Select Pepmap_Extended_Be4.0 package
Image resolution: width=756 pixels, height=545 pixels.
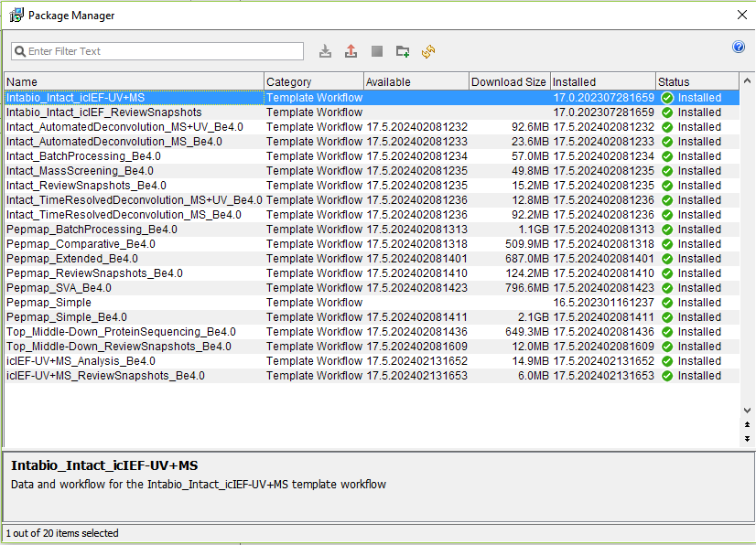[x=372, y=259]
